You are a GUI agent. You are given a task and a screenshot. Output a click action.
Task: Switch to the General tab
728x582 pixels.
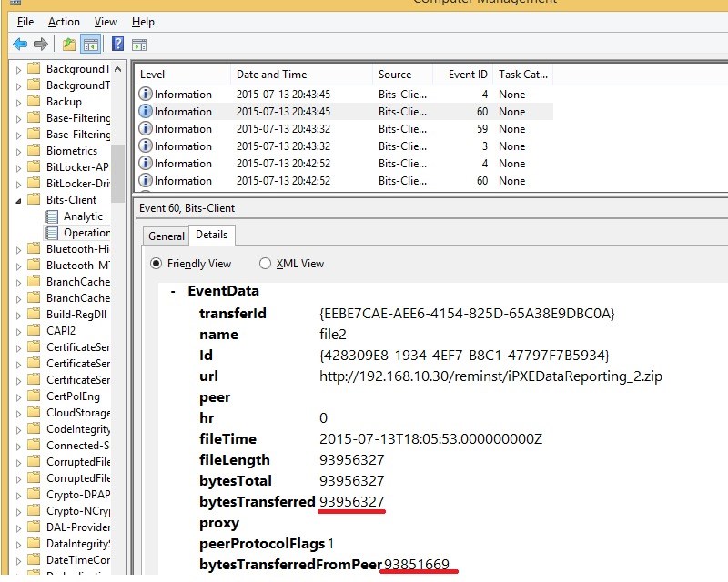(165, 236)
